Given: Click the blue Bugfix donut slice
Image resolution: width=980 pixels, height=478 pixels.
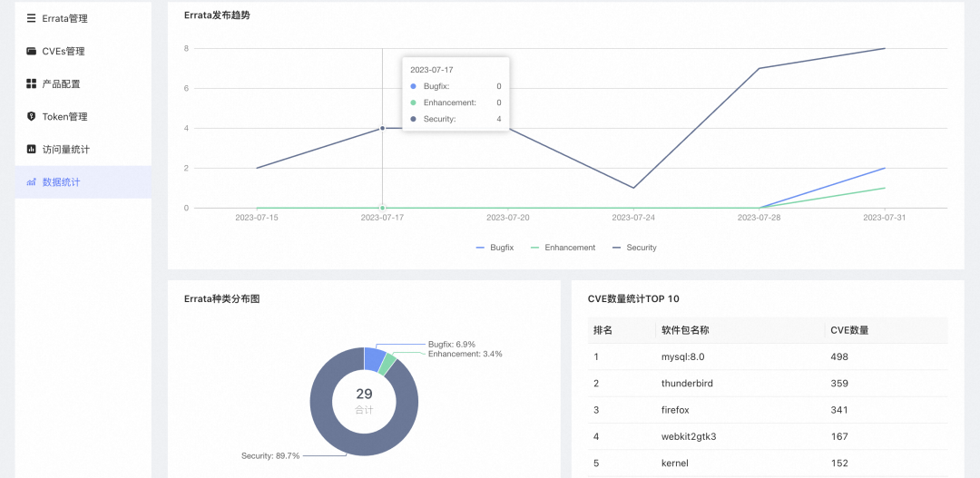Looking at the screenshot, I should [x=375, y=359].
